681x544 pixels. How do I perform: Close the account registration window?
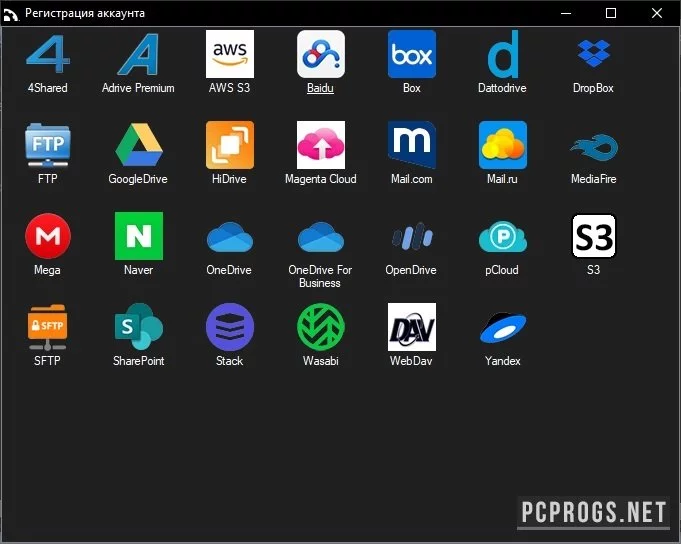[x=657, y=13]
